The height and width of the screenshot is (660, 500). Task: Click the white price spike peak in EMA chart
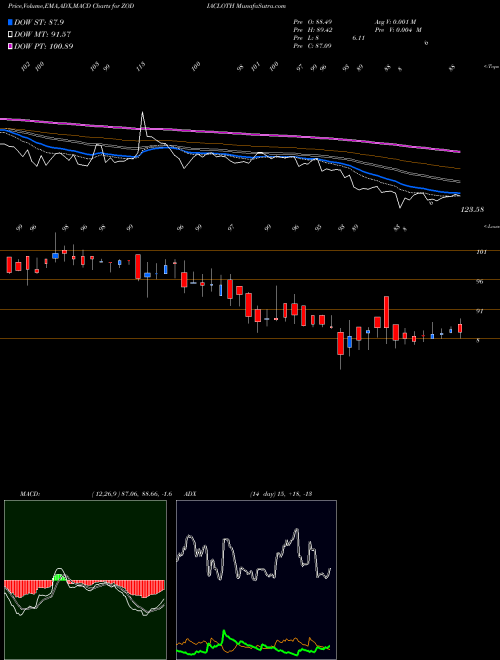[x=143, y=113]
